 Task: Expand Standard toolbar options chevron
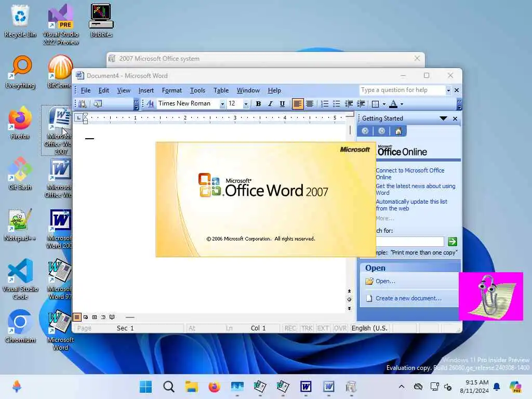click(x=136, y=104)
